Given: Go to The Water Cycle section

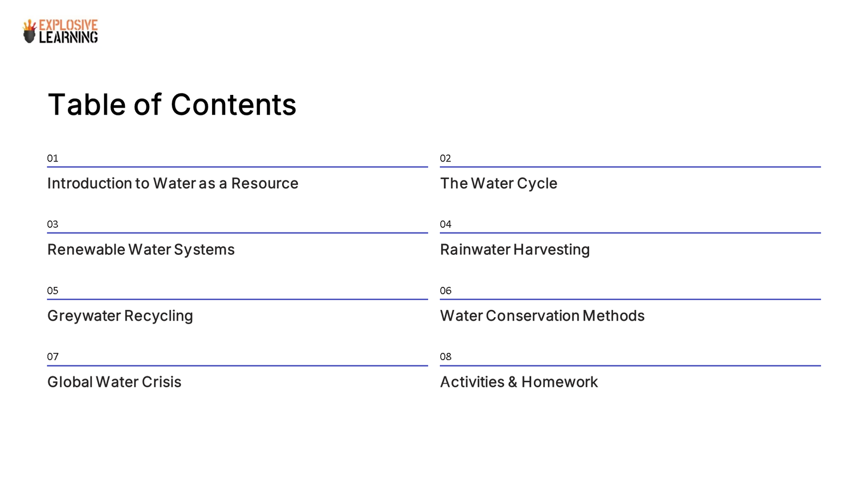Looking at the screenshot, I should pos(499,183).
